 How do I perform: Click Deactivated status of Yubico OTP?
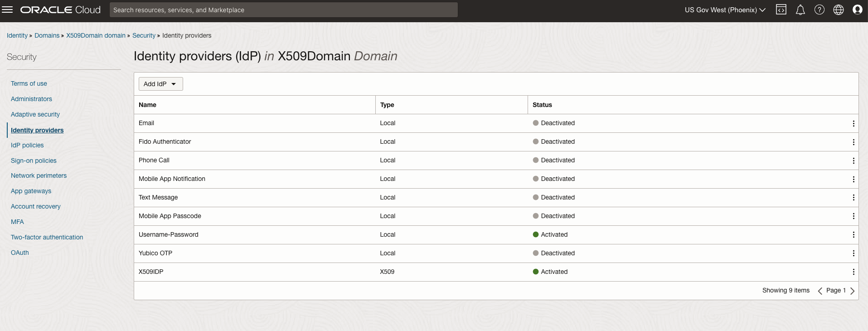(x=554, y=253)
